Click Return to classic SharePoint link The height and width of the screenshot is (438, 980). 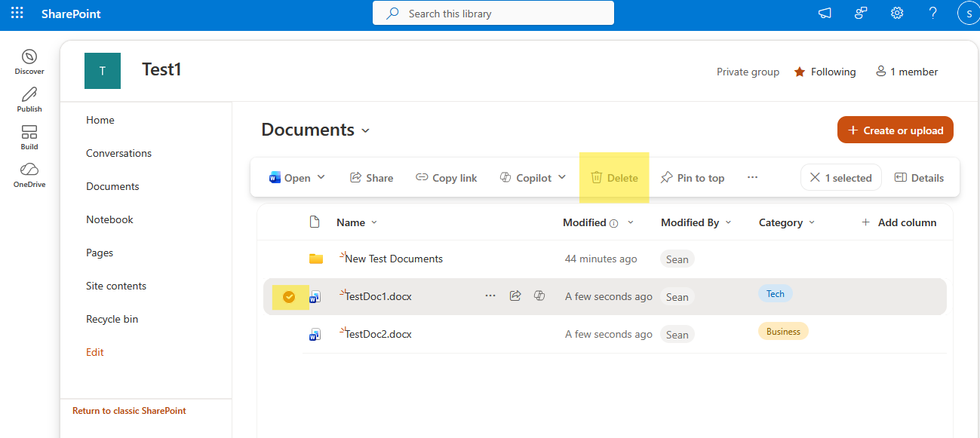coord(129,411)
